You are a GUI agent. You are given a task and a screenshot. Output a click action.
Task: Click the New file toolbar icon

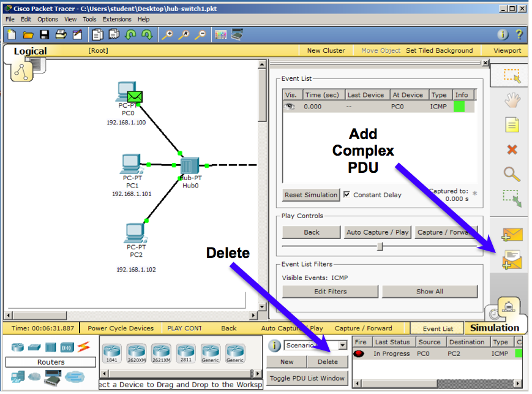[x=12, y=35]
